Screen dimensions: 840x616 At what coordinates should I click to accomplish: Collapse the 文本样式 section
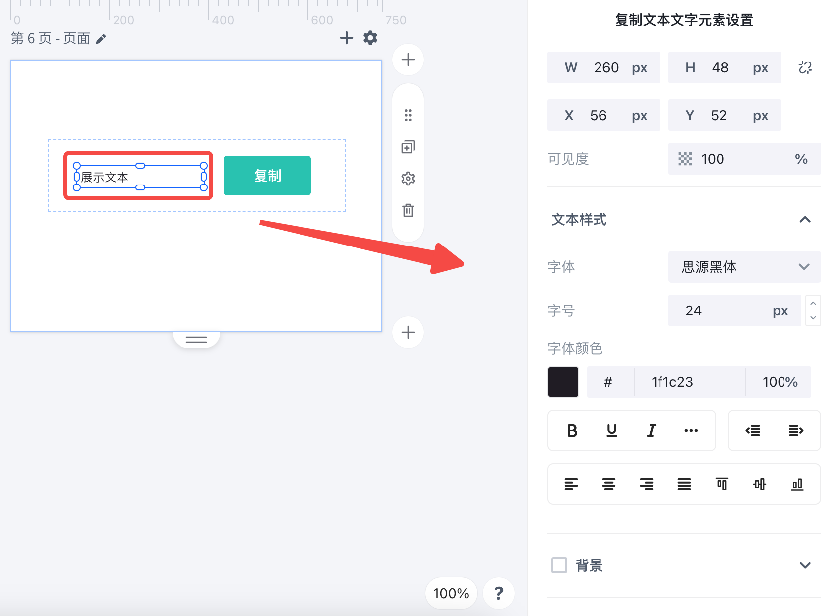tap(805, 219)
